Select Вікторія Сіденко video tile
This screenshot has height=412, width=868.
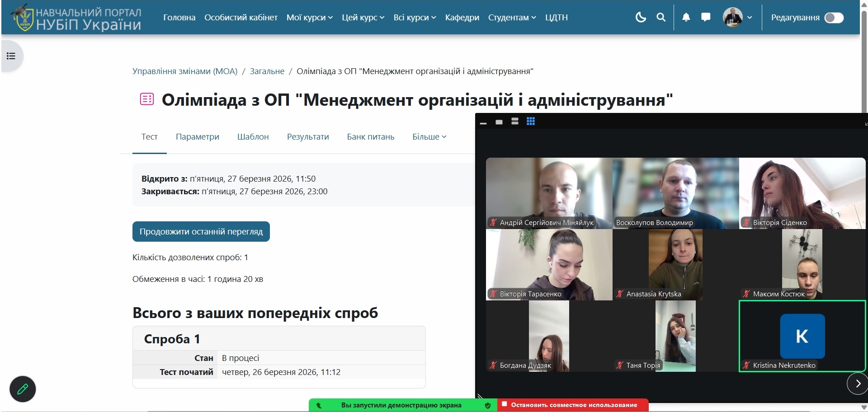[x=802, y=193]
